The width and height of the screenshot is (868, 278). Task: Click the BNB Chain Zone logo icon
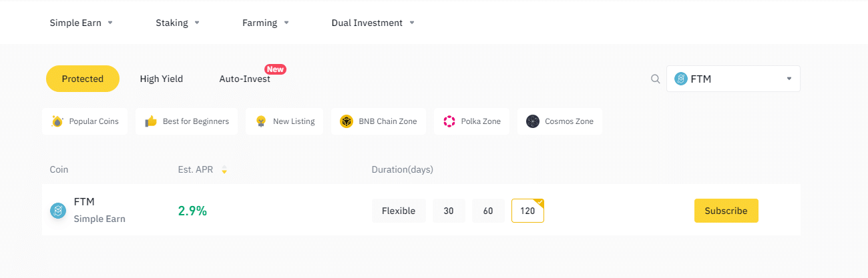(346, 121)
